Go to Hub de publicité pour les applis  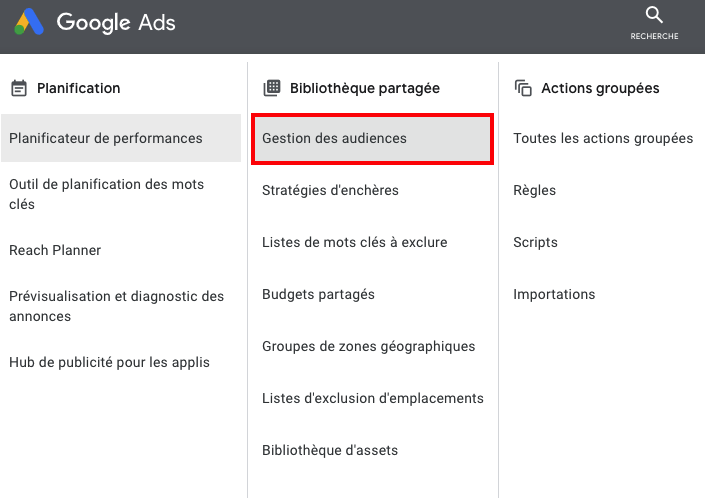click(109, 362)
